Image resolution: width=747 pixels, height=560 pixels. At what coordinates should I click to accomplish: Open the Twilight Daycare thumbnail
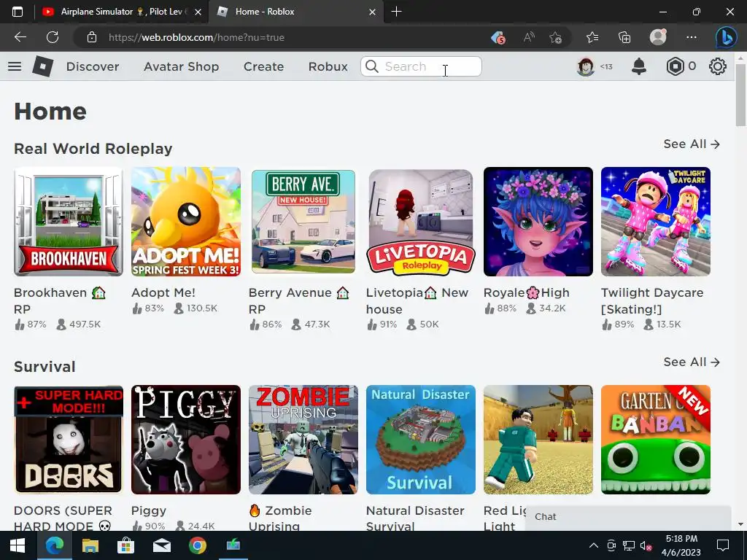(x=656, y=222)
